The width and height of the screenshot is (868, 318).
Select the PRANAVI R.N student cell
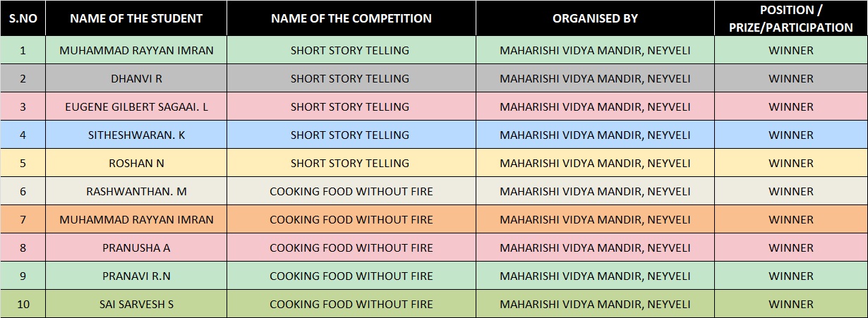[136, 276]
